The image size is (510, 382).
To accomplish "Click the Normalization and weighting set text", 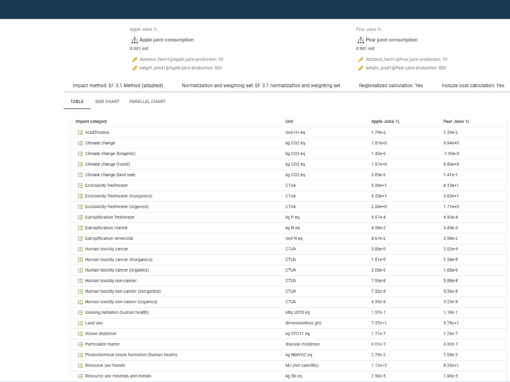I will [261, 86].
